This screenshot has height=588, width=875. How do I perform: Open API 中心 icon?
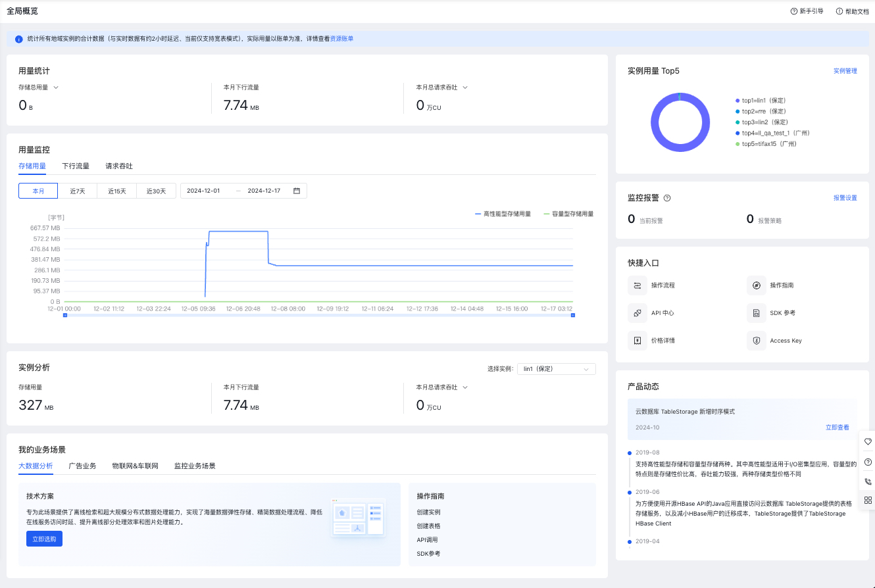coord(637,313)
